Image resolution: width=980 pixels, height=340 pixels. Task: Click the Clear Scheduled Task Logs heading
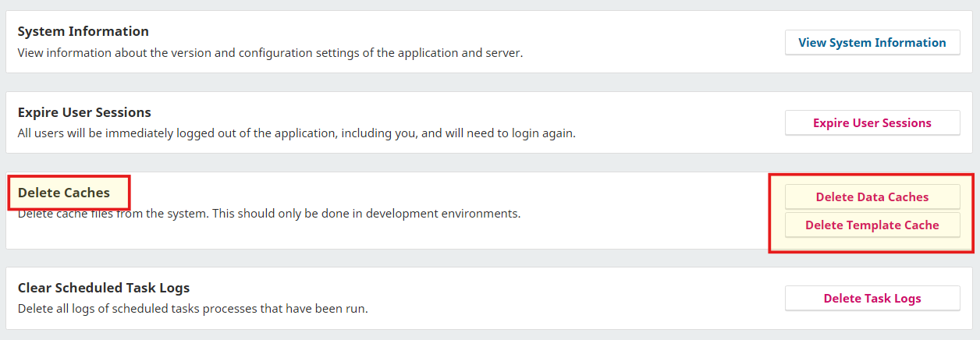coord(104,288)
